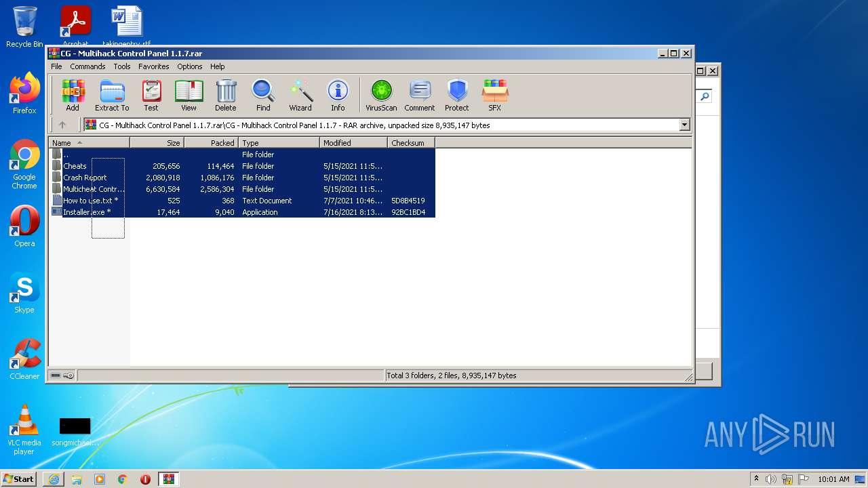This screenshot has height=488, width=868.
Task: Open the address path dropdown arrow
Action: 684,125
